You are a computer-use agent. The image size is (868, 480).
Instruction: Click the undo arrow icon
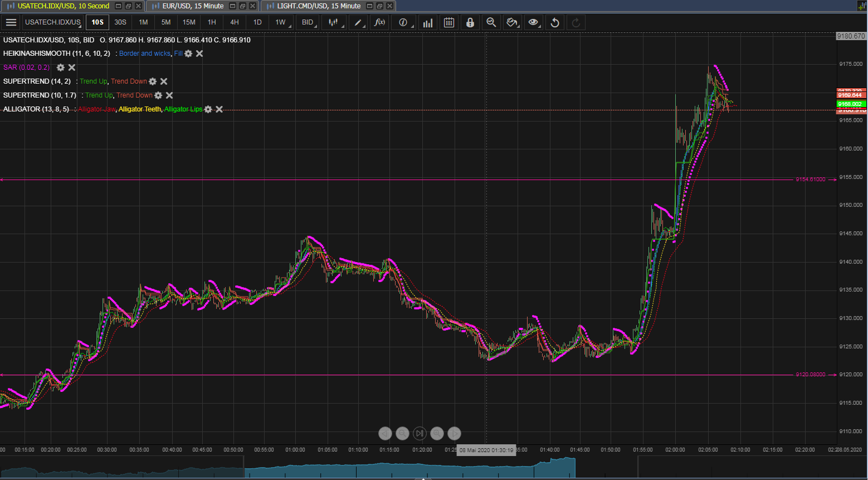click(554, 22)
